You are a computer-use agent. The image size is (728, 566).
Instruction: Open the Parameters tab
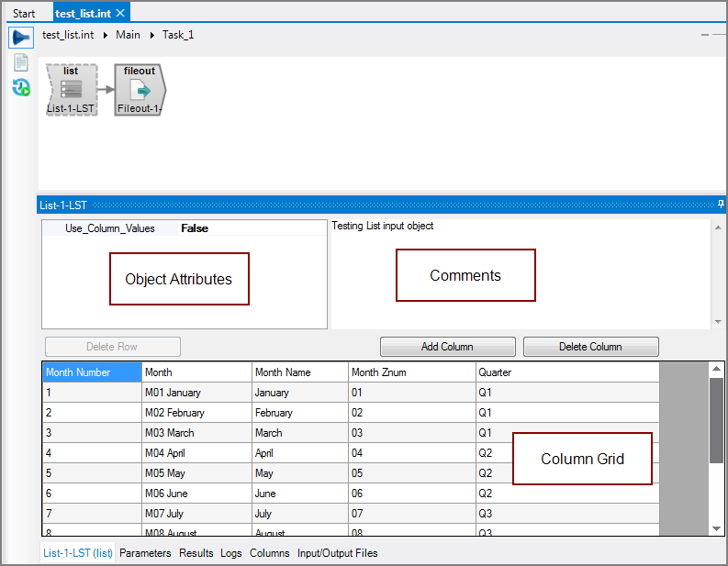(145, 553)
